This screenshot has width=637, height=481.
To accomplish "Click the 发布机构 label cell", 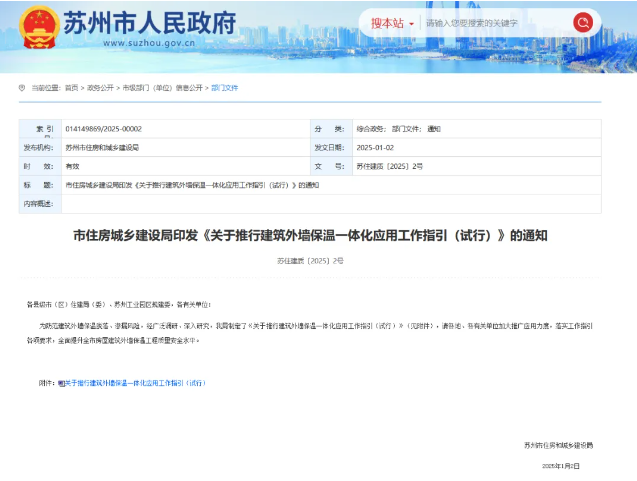I will click(x=40, y=147).
